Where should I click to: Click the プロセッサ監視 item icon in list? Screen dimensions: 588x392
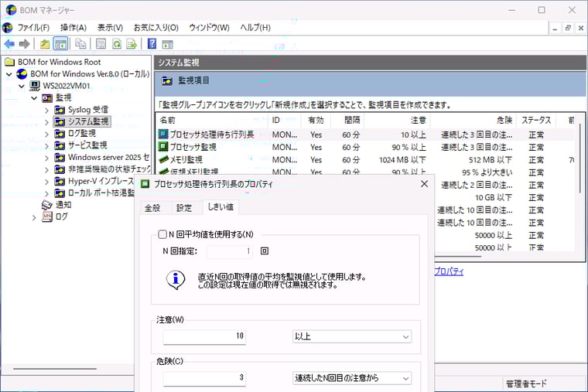coord(163,147)
